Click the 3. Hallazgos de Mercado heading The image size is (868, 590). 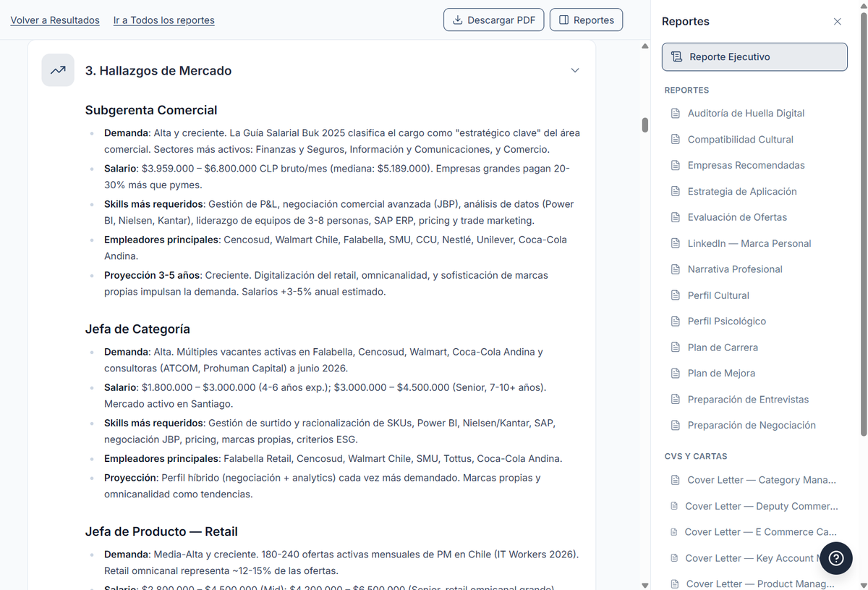coord(158,71)
